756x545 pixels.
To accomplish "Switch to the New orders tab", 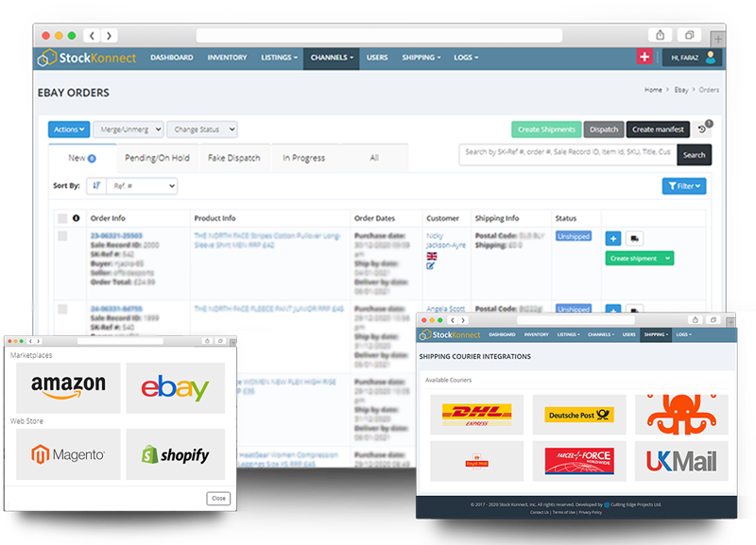I will click(82, 158).
